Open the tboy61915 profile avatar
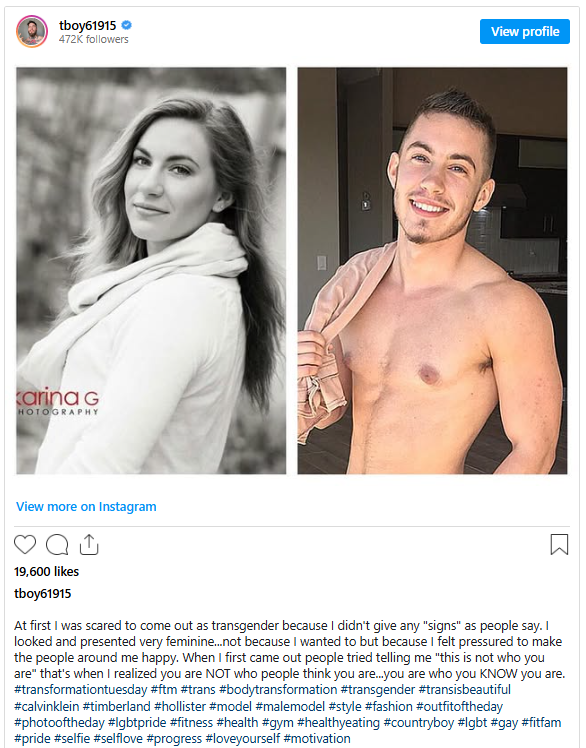This screenshot has height=748, width=586. click(32, 31)
